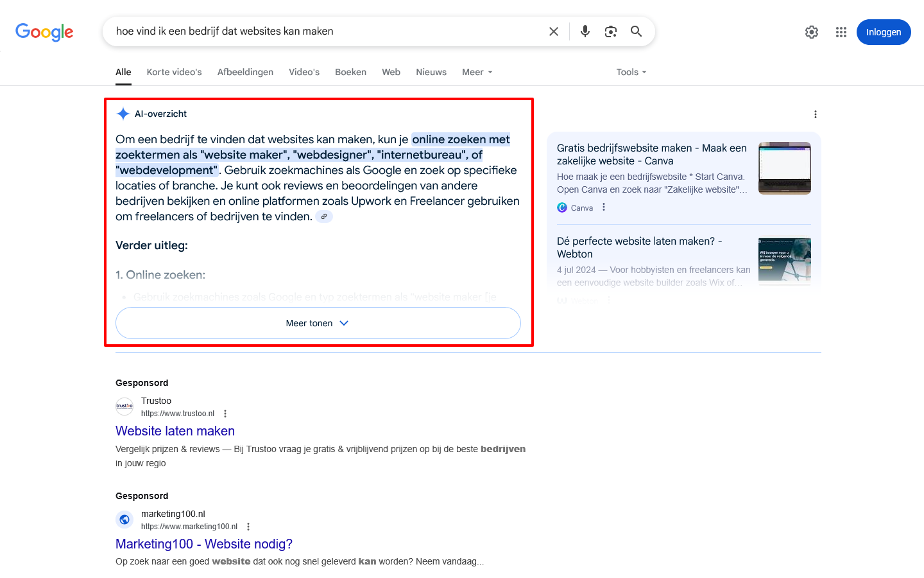Open quick settings via the gear icon
The height and width of the screenshot is (578, 924).
pos(812,32)
